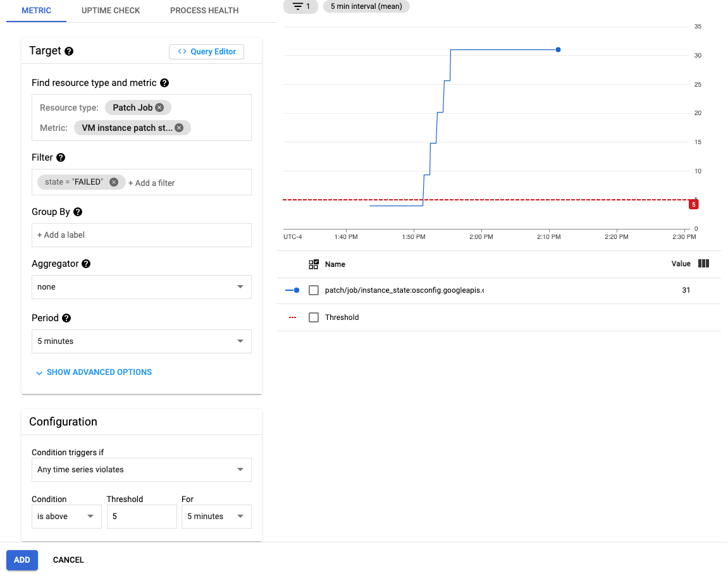Image resolution: width=728 pixels, height=576 pixels.
Task: Remove the VM instance patch metric chip
Action: point(179,128)
